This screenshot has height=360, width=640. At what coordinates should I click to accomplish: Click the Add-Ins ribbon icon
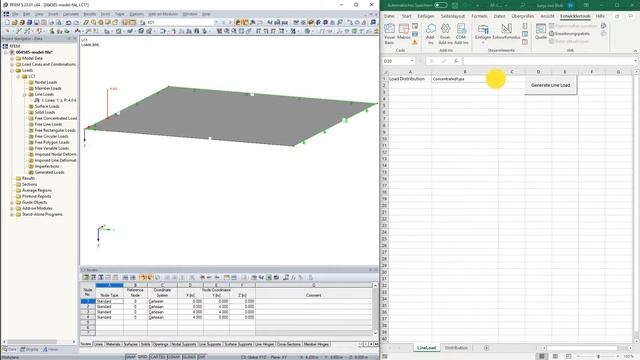pyautogui.click(x=430, y=33)
